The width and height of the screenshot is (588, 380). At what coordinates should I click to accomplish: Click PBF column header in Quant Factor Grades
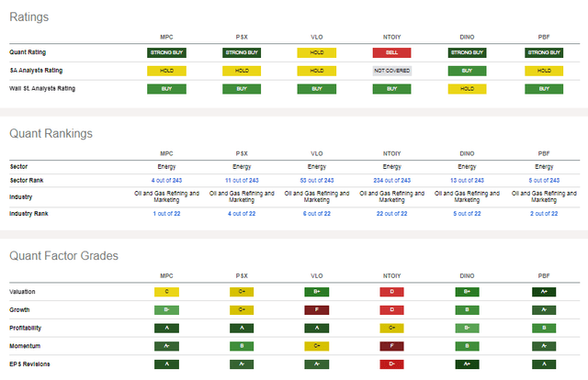pos(544,275)
